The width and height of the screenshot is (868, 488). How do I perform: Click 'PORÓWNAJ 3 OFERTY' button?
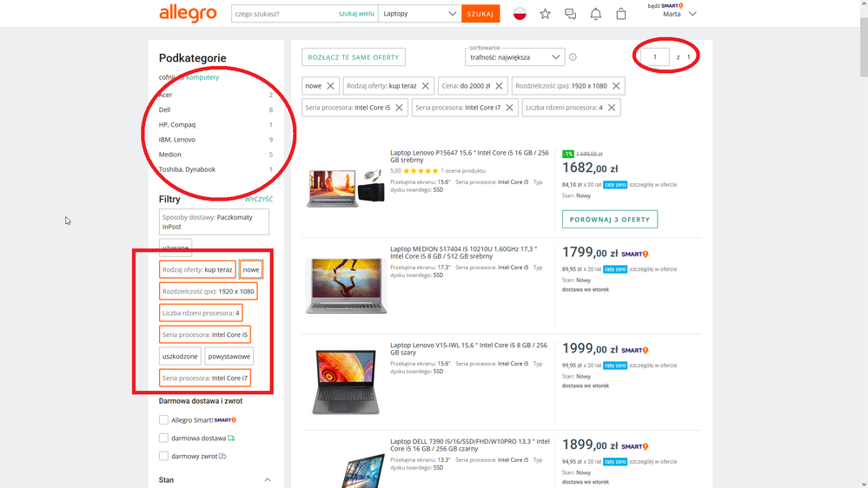tap(610, 219)
